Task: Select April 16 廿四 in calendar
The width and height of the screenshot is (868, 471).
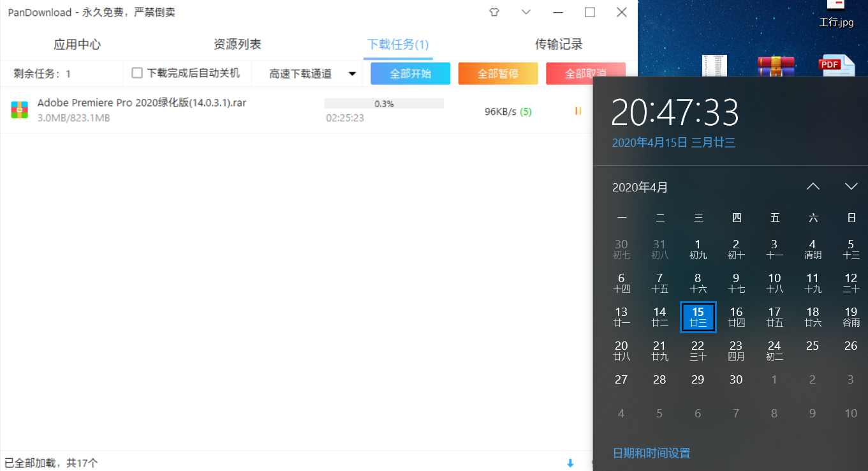Action: (x=736, y=317)
